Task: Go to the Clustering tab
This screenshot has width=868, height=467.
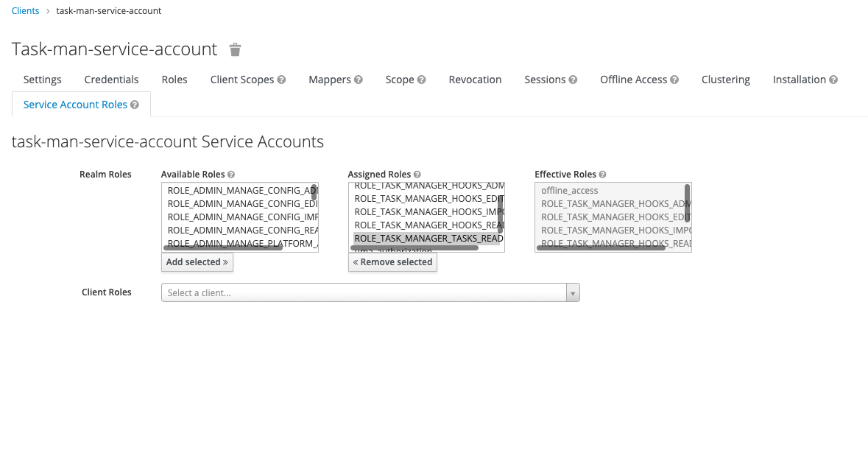Action: pos(725,80)
